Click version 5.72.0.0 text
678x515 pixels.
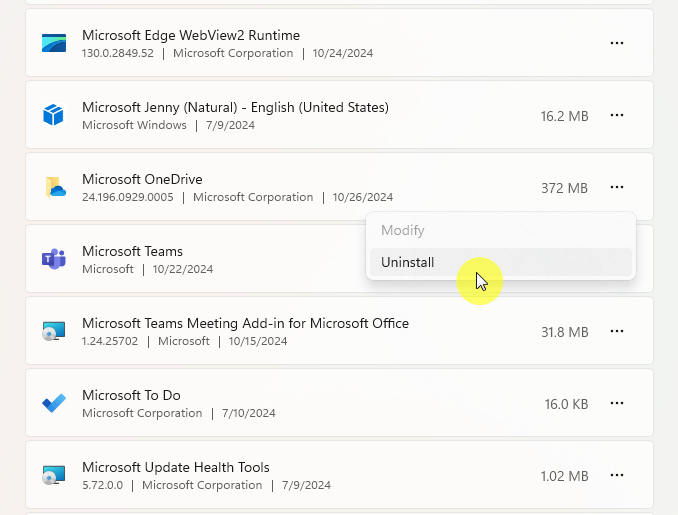pos(102,485)
